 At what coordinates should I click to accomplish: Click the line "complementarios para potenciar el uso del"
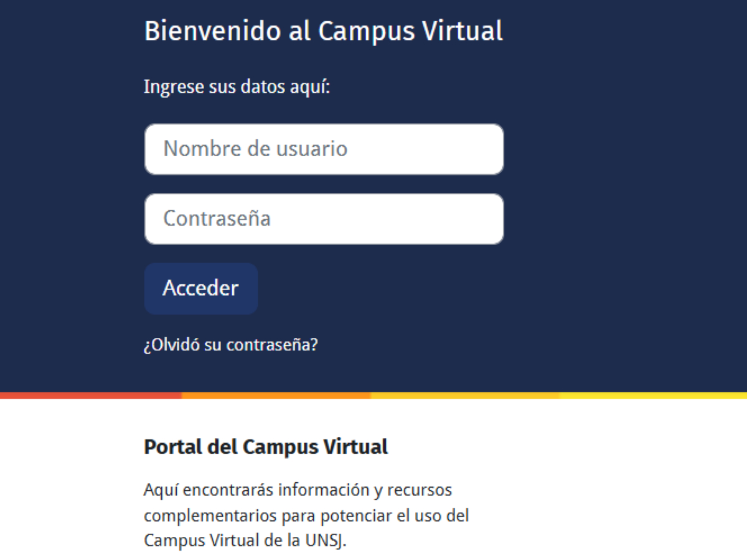point(306,516)
